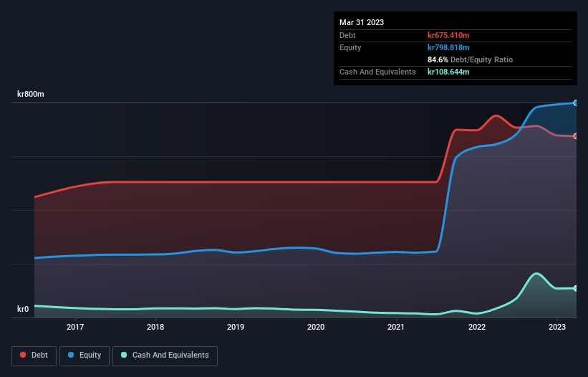Click the Mar 31 2023 tooltip date
Viewport: 588px width, 377px height.
click(x=362, y=22)
